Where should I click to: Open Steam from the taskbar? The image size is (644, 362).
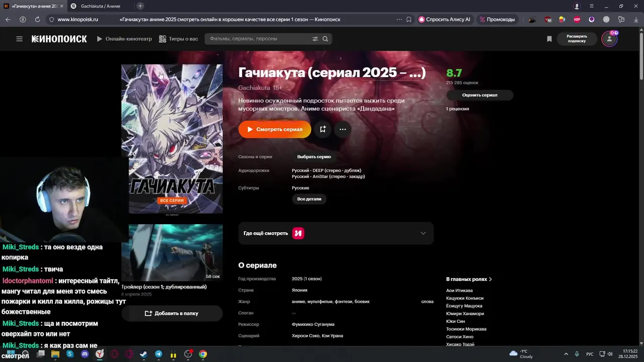click(x=144, y=354)
